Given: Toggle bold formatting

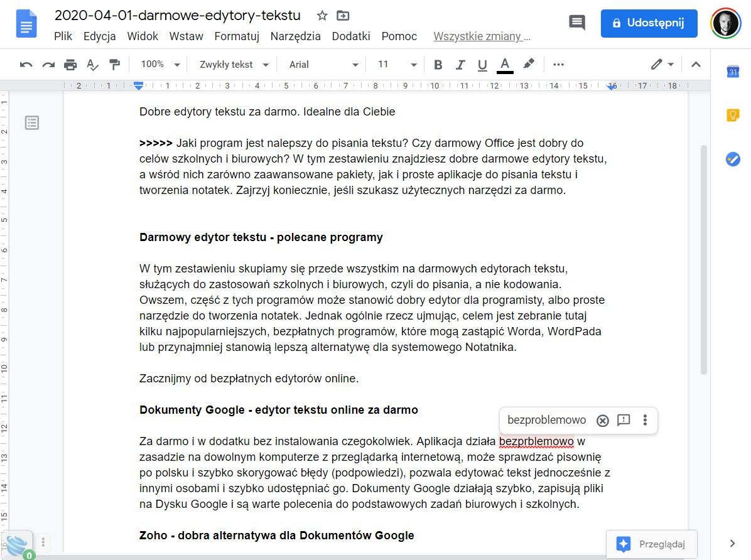Looking at the screenshot, I should pyautogui.click(x=438, y=65).
